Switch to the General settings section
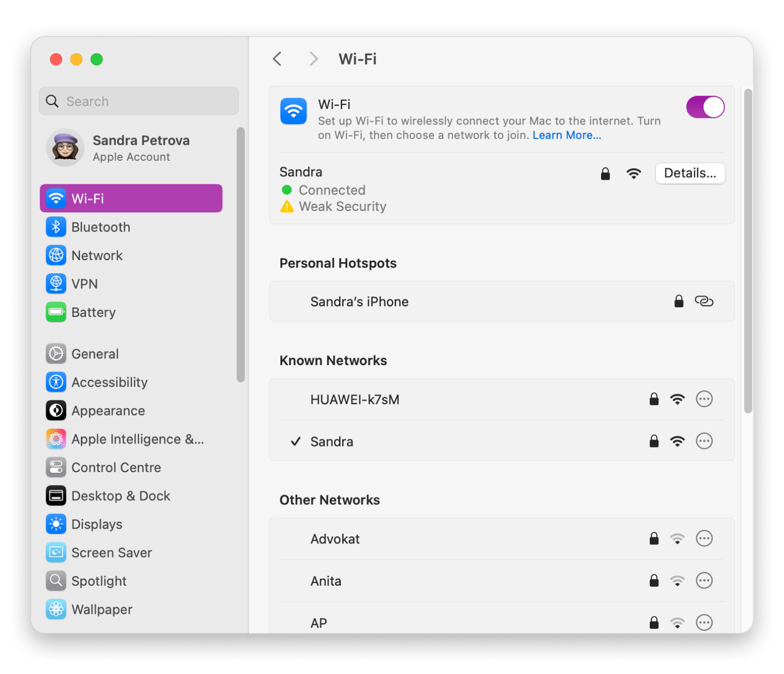The width and height of the screenshot is (784, 674). [95, 354]
